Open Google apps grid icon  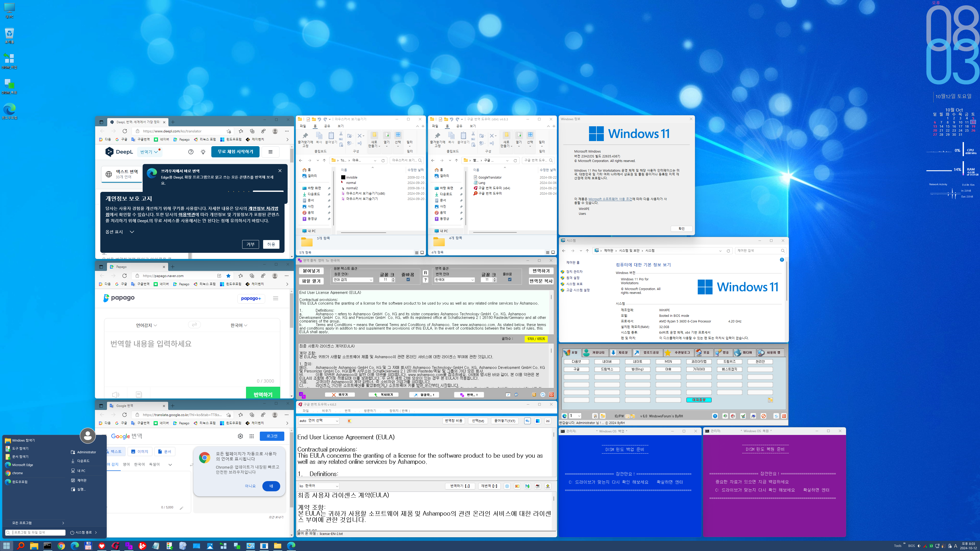[251, 436]
